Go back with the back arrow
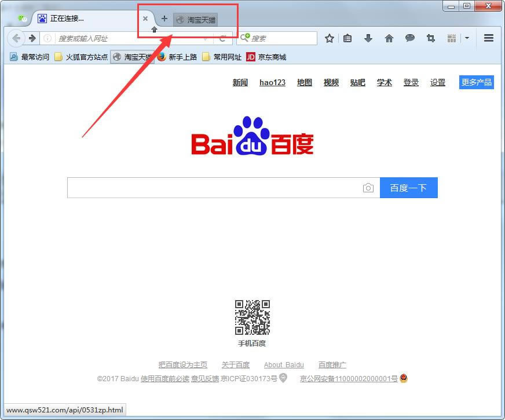The width and height of the screenshot is (505, 420). click(x=16, y=38)
